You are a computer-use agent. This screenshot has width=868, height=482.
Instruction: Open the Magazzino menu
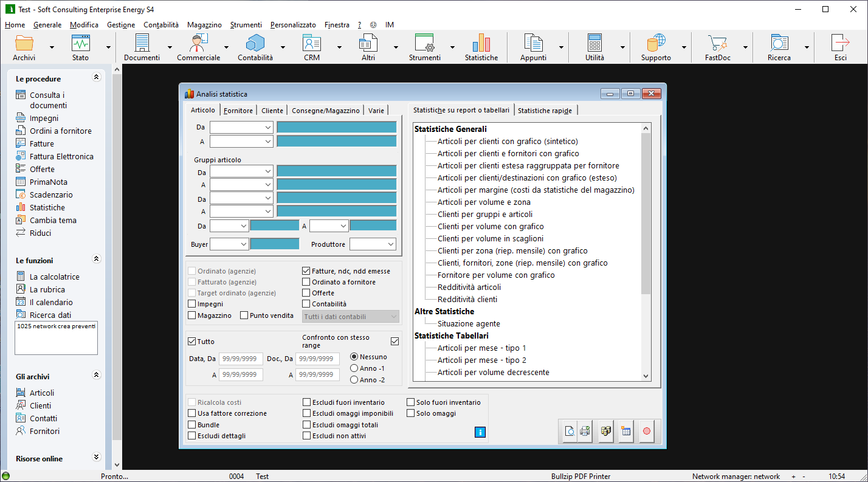tap(204, 25)
